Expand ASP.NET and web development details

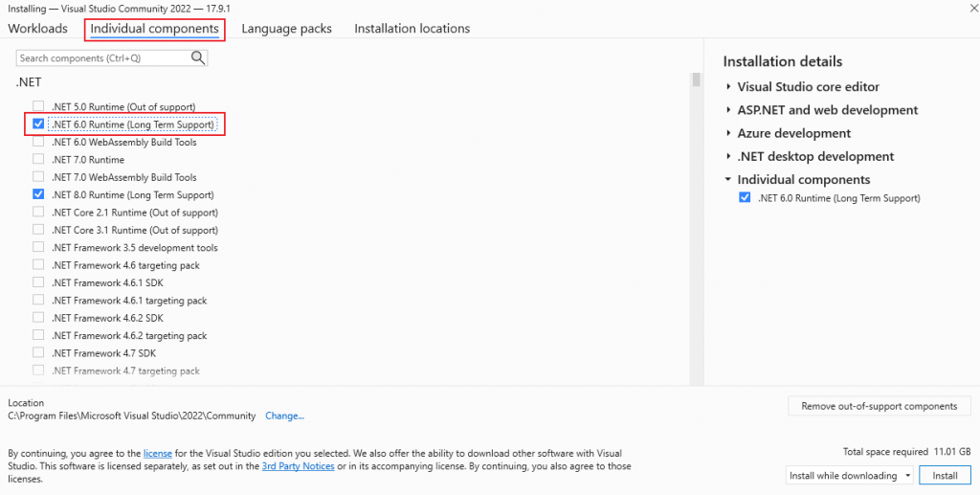point(728,110)
